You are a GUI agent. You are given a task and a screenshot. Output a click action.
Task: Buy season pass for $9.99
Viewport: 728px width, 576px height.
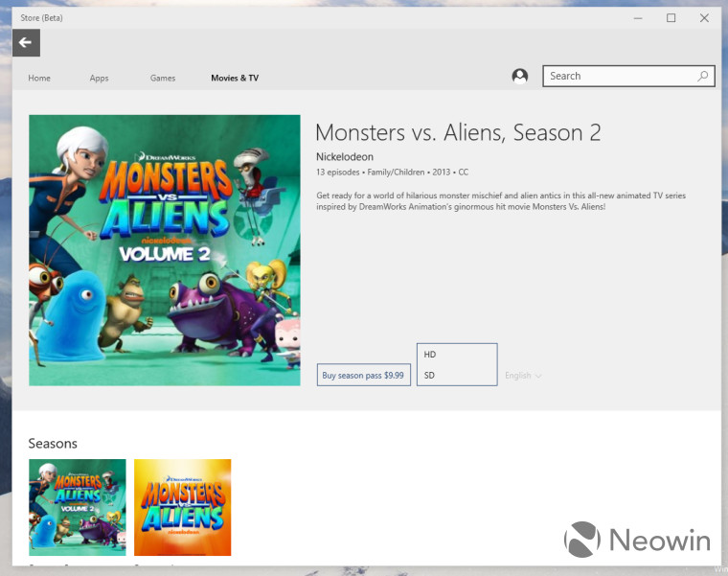click(364, 375)
